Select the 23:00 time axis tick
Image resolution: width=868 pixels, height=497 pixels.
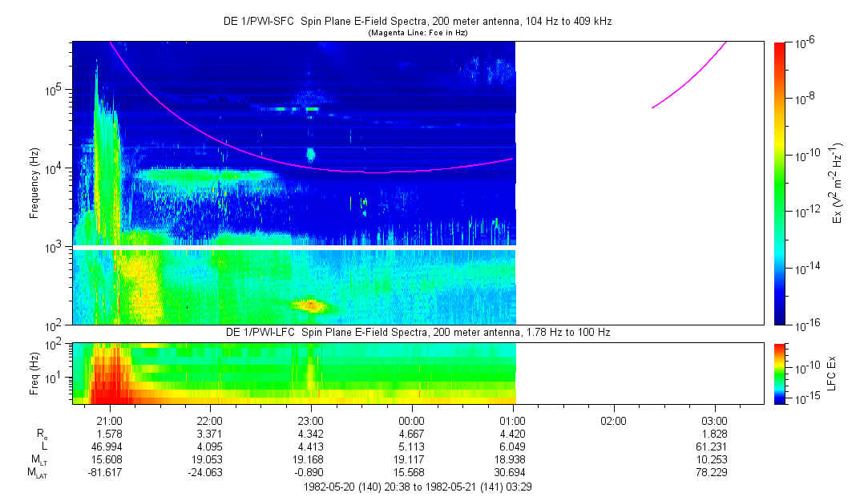tap(311, 420)
